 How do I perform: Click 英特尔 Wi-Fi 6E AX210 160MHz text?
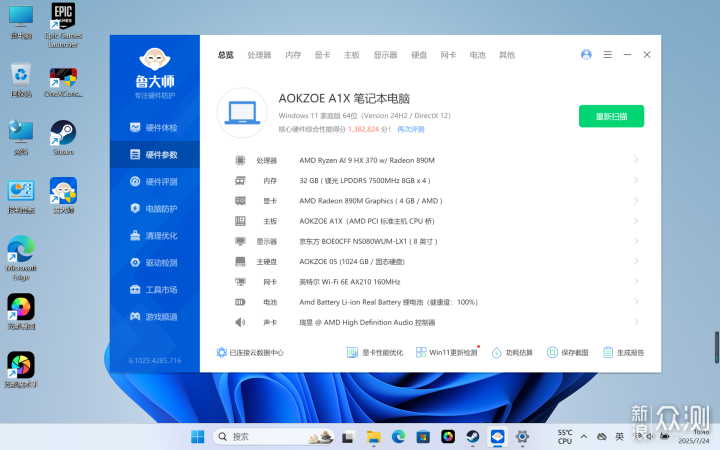[x=350, y=282]
